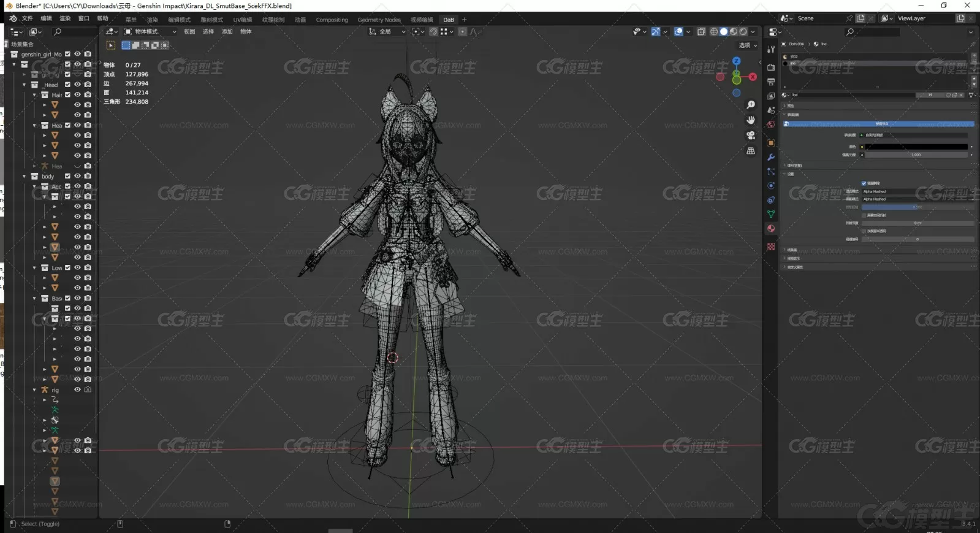
Task: Choose the new selection mode icon
Action: (126, 45)
